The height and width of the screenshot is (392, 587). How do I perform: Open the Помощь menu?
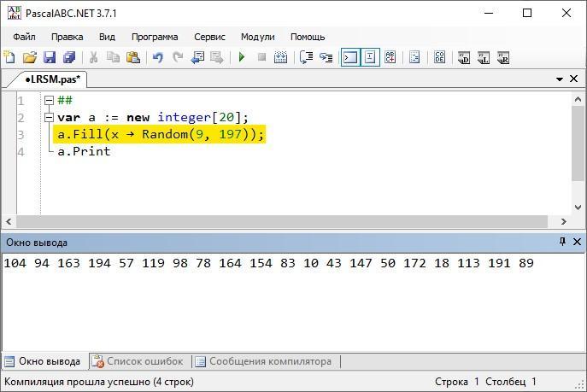[x=308, y=37]
